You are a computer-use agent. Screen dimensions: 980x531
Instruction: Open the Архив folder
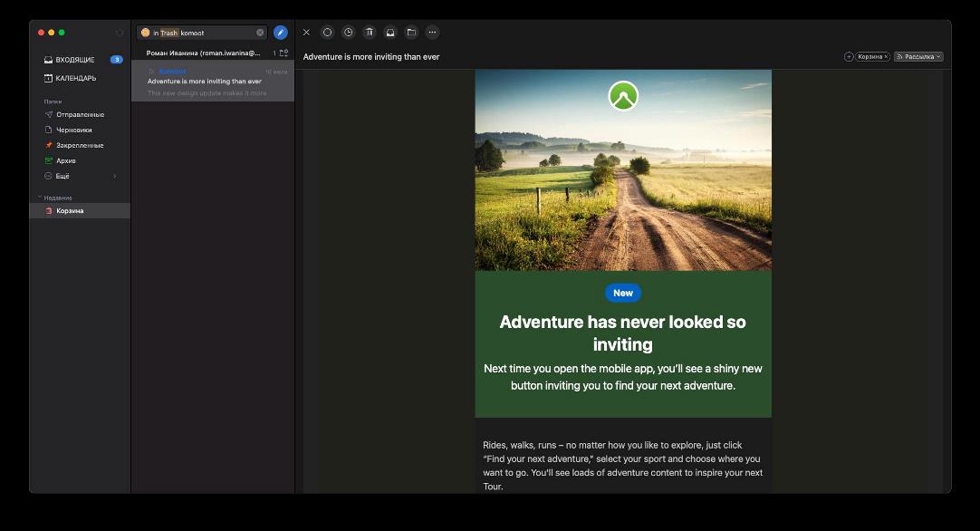click(x=80, y=160)
